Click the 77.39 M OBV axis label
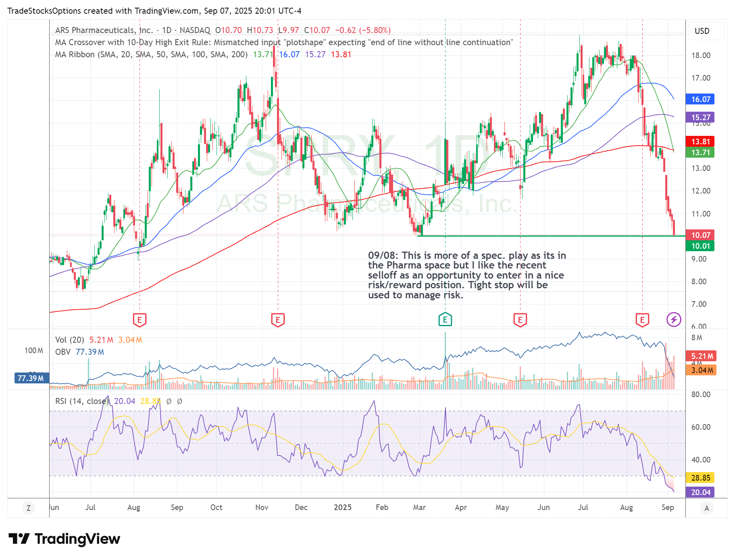Viewport: 735px width, 560px height. [32, 378]
